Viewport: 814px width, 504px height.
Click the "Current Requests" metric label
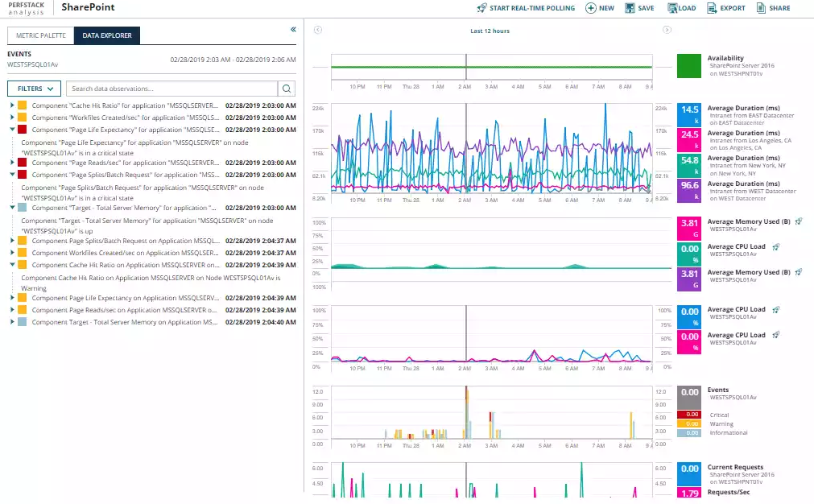tap(735, 467)
